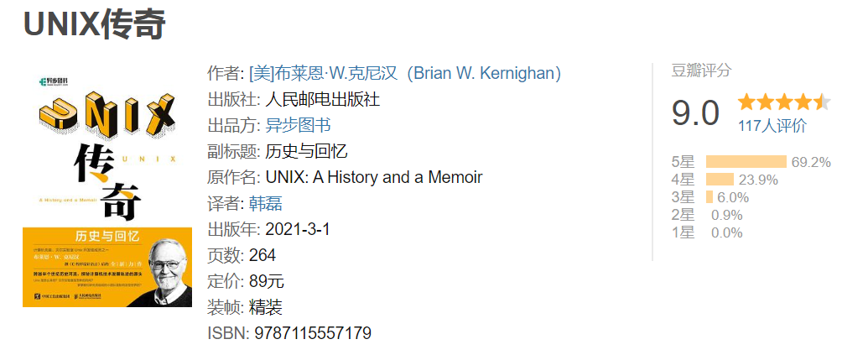Click the publication date 2021-3-1
868x355 pixels.
[x=298, y=229]
